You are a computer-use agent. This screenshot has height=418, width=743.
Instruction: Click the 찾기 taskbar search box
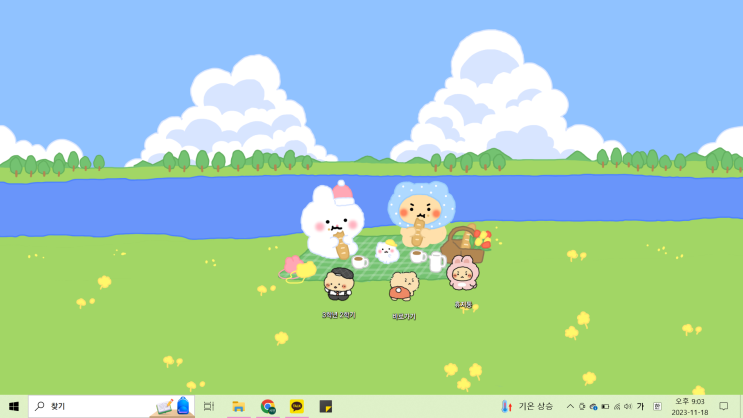[111, 406]
